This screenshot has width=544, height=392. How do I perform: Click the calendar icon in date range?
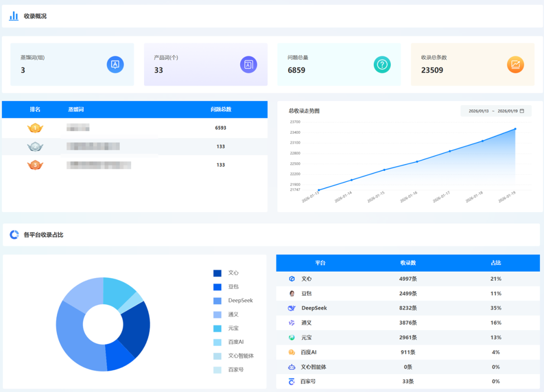[x=522, y=111]
